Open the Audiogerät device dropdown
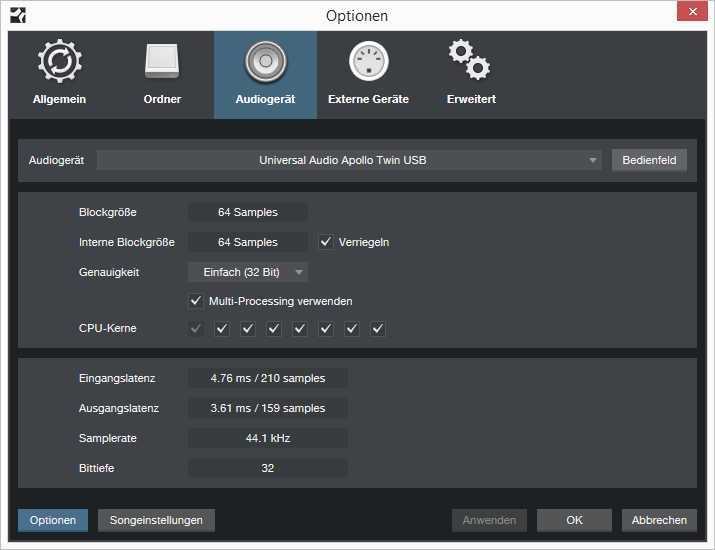 pyautogui.click(x=349, y=160)
